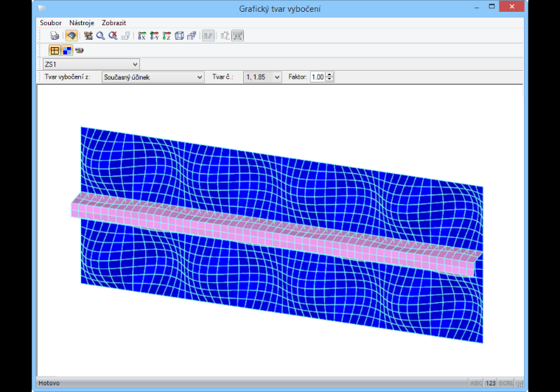Click the isometric cube view icon
The image size is (560, 392).
pyautogui.click(x=179, y=35)
